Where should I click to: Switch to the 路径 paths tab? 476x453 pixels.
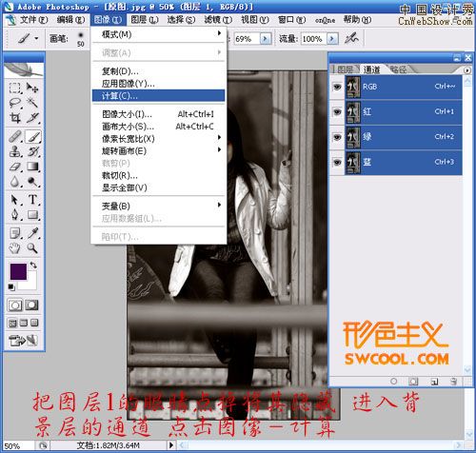click(398, 69)
